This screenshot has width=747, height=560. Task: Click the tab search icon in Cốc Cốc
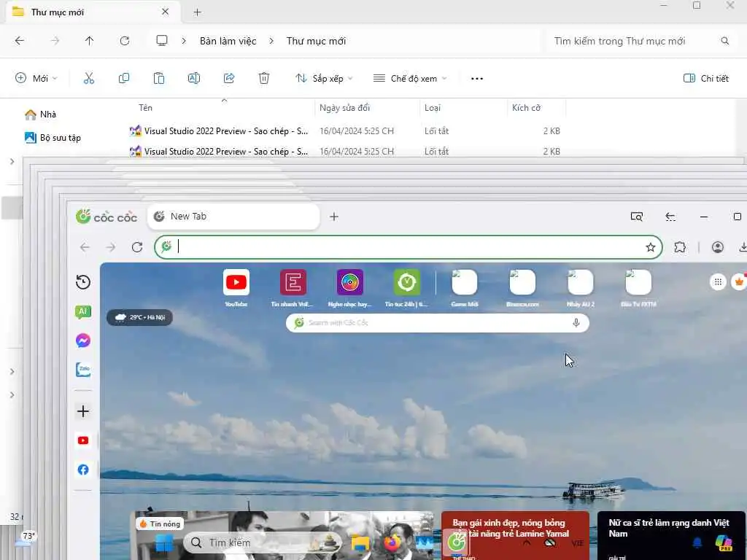point(636,217)
